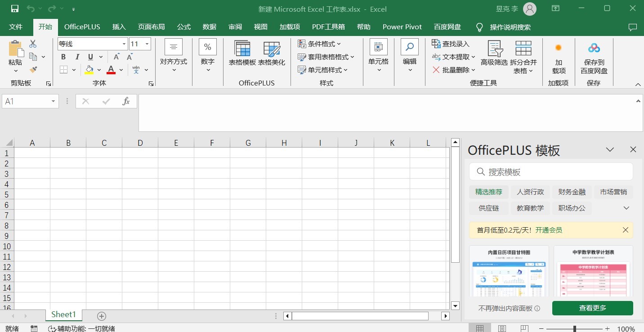Open the font size dropdown

[147, 44]
